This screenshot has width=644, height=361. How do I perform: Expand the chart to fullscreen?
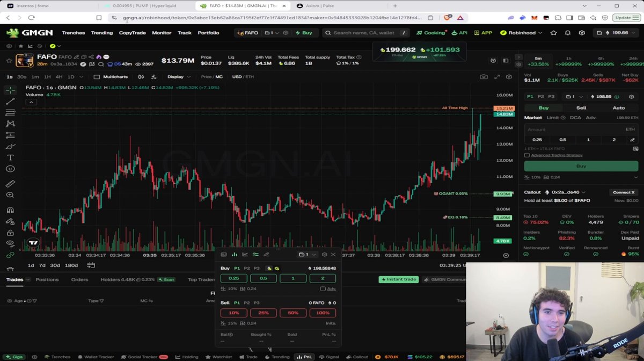pyautogui.click(x=497, y=77)
